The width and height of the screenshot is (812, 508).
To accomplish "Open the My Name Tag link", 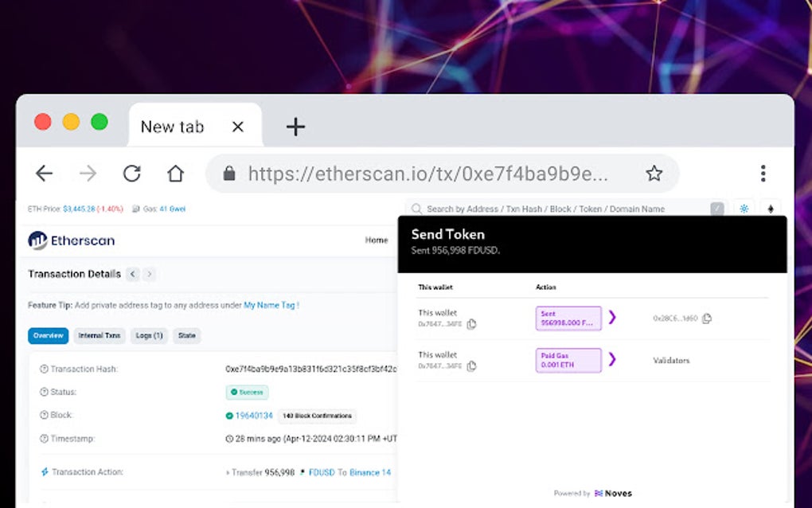I will (269, 304).
